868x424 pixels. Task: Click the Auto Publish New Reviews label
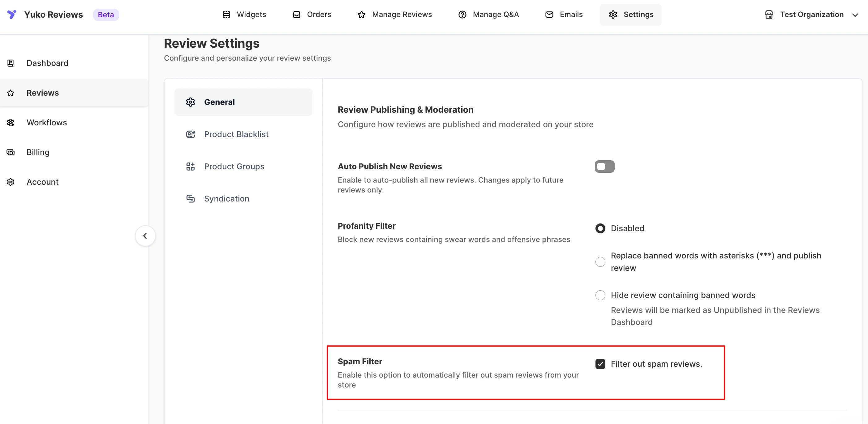point(389,167)
